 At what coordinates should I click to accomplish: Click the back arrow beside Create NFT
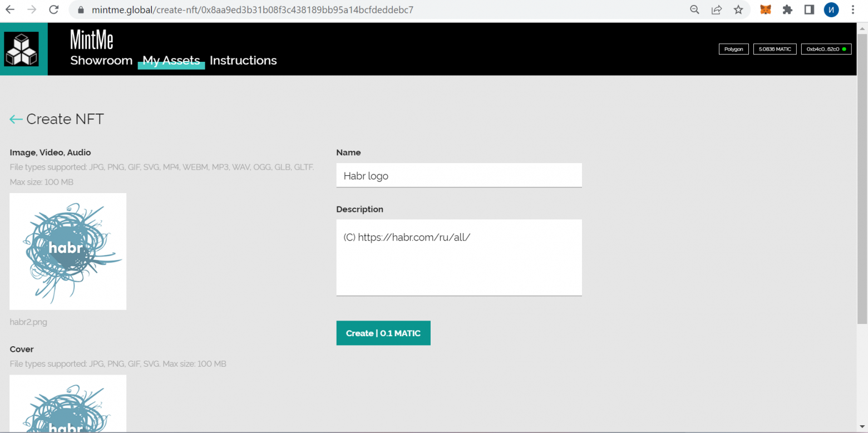click(16, 119)
